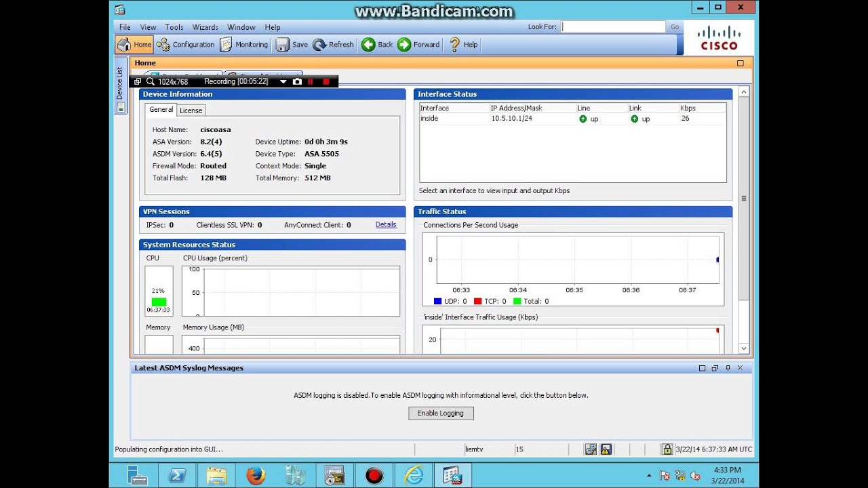Image resolution: width=868 pixels, height=488 pixels.
Task: Open the View menu
Action: [x=148, y=27]
